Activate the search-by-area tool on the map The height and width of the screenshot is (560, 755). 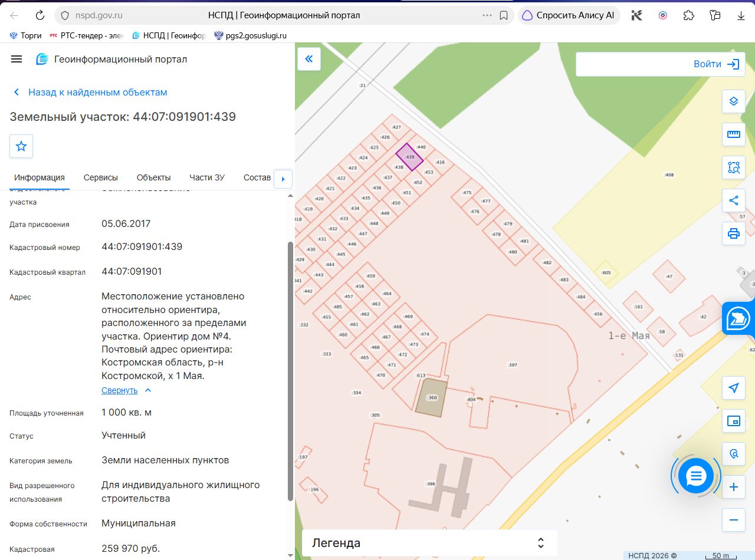734,167
